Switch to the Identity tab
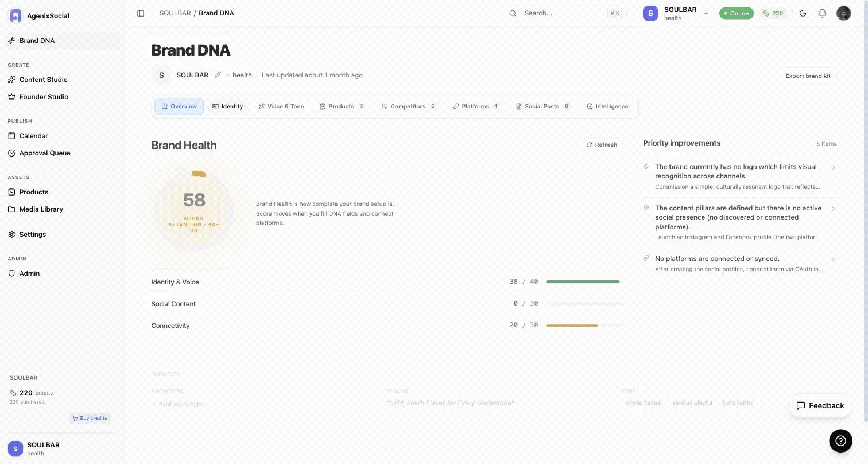 pos(228,107)
